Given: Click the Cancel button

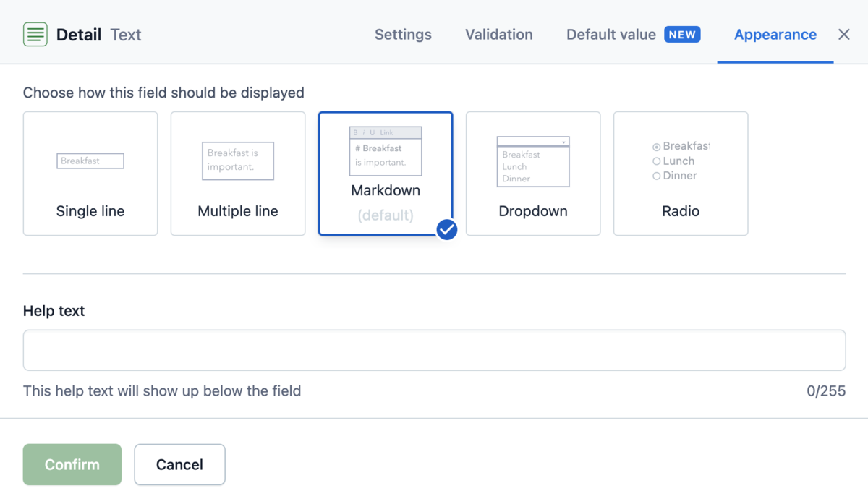Looking at the screenshot, I should click(x=179, y=464).
